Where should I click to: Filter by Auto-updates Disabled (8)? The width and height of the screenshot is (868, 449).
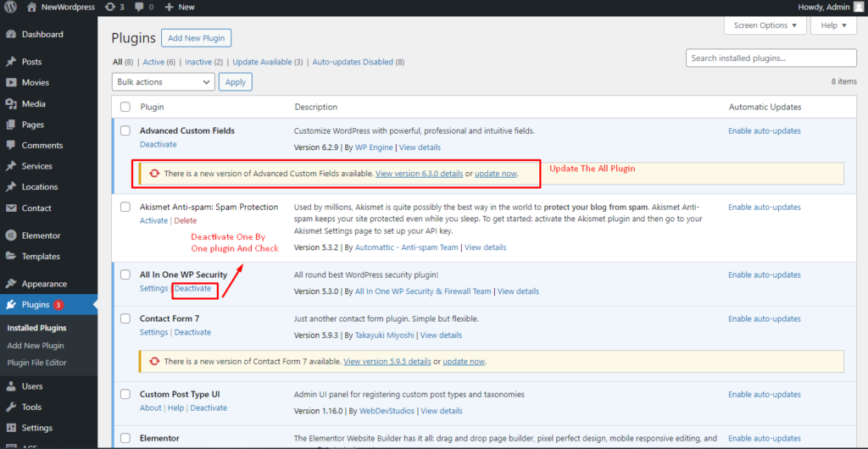tap(359, 62)
